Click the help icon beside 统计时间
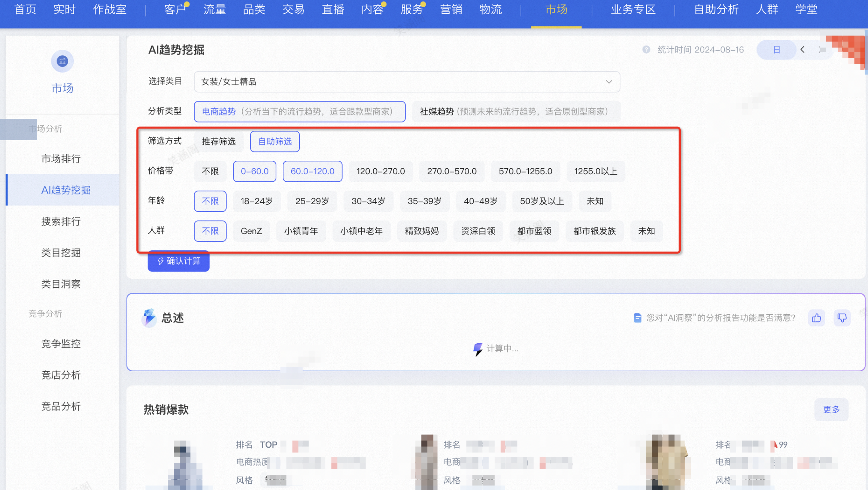868x490 pixels. 646,49
